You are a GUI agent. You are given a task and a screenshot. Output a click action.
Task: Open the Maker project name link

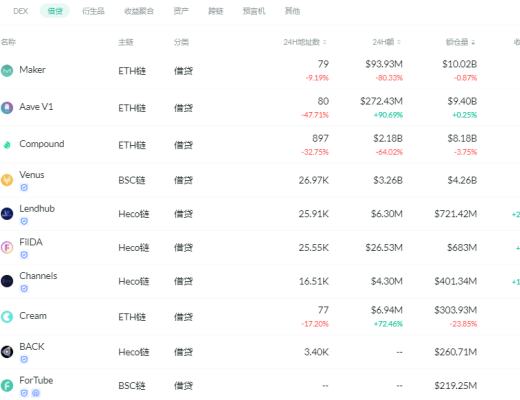[x=32, y=70]
